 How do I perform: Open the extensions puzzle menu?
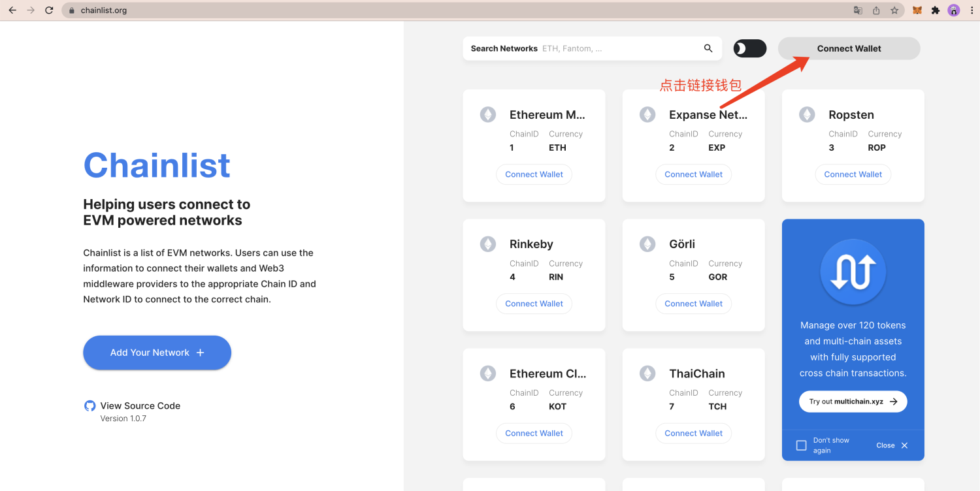click(x=936, y=10)
